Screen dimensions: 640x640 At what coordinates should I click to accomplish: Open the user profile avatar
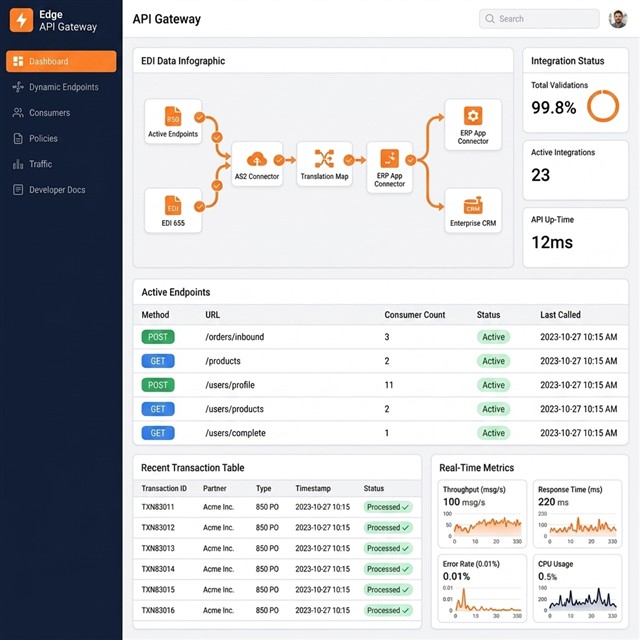[x=618, y=19]
